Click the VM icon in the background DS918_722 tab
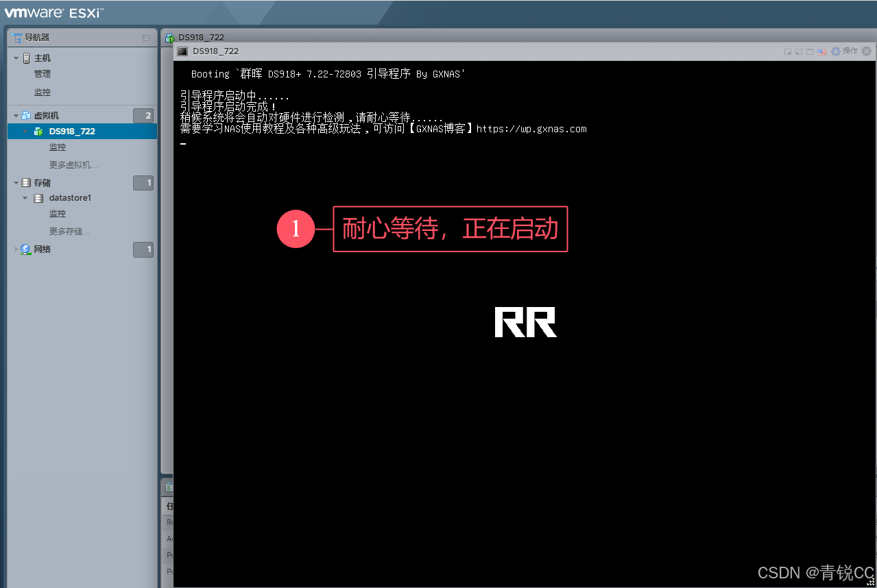 [170, 38]
